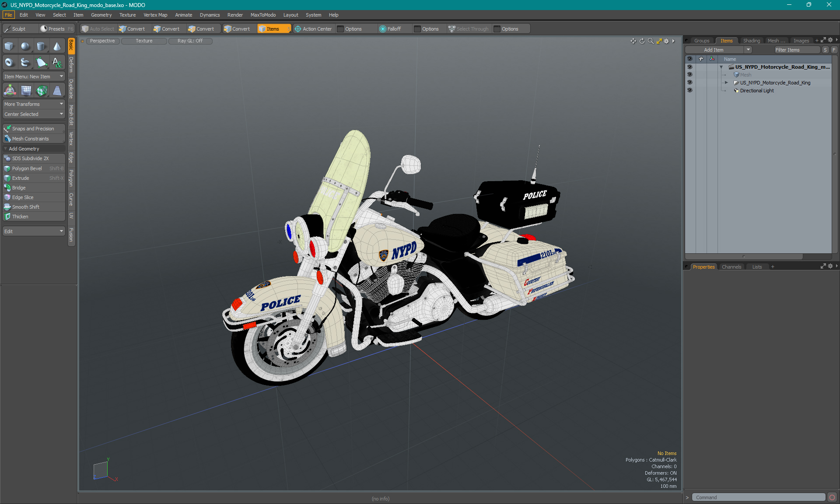Hide the Directional Light item
The image size is (840, 504).
689,91
